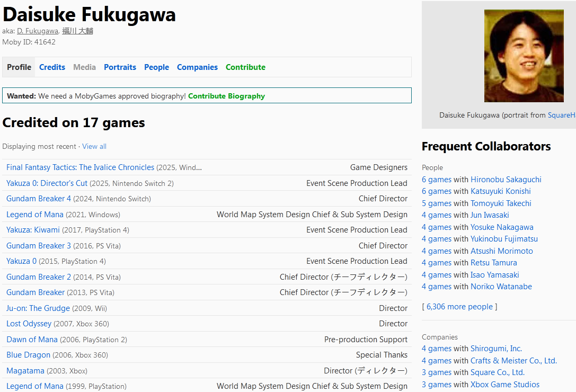Click the 6,306 more people link
576x392 pixels.
[459, 306]
